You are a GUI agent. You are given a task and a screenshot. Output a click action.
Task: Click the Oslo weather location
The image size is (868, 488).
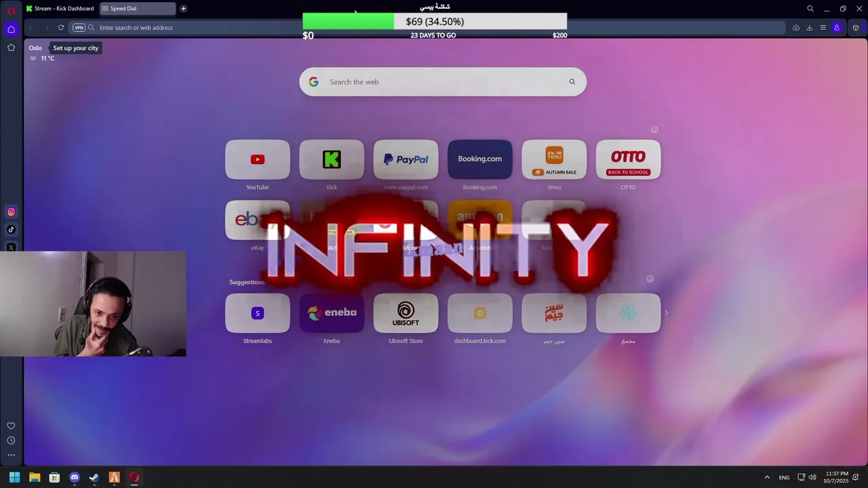point(35,48)
